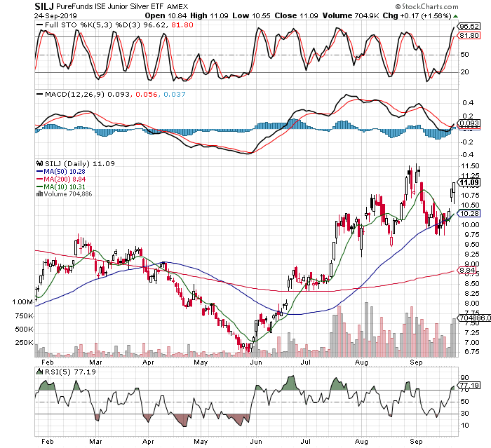This screenshot has height=448, width=491.
Task: Click the 77.19 RSI axis value label
Action: 469,385
